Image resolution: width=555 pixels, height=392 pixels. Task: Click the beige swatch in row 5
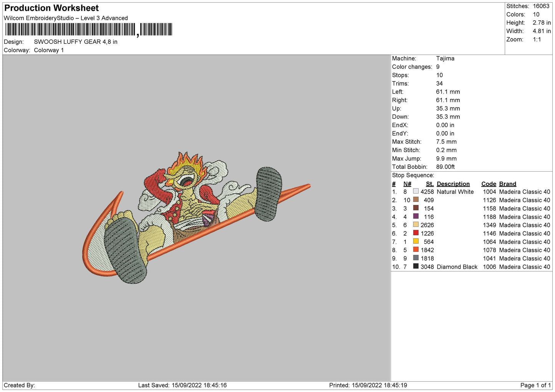coord(416,225)
